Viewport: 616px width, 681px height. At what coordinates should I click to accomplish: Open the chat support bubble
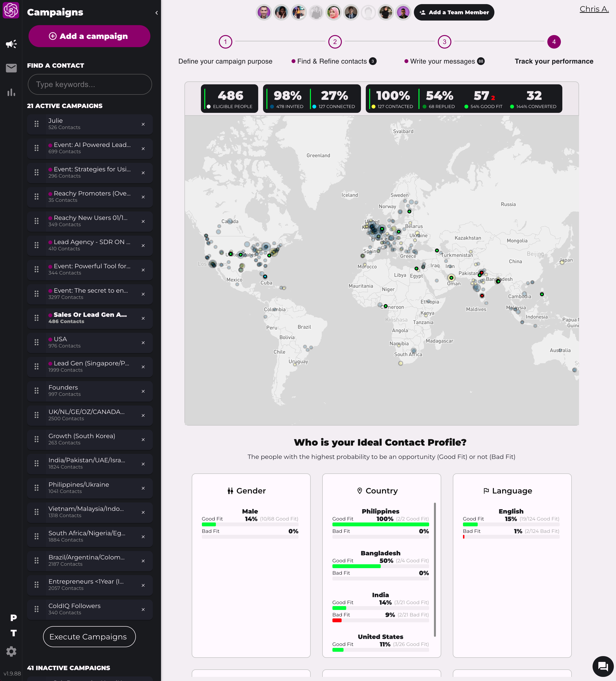pyautogui.click(x=602, y=667)
